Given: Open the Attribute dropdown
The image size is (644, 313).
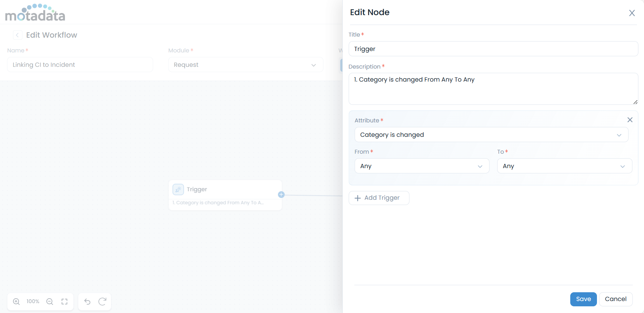Looking at the screenshot, I should (491, 135).
